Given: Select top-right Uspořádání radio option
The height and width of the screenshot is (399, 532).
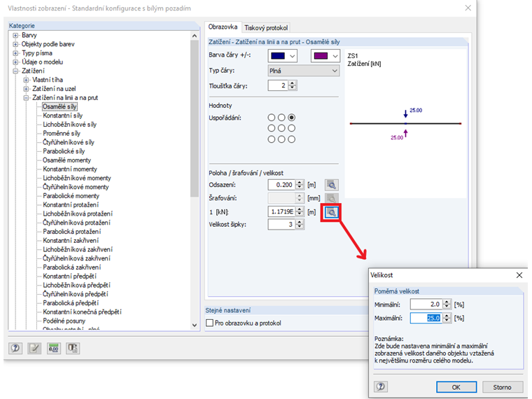Looking at the screenshot, I should tap(292, 118).
